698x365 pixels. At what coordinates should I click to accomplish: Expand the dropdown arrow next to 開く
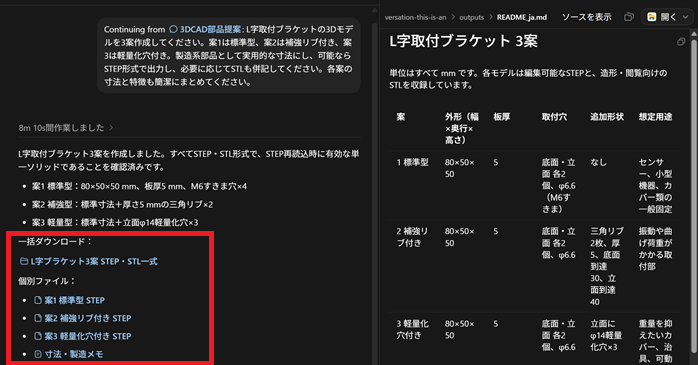[686, 17]
